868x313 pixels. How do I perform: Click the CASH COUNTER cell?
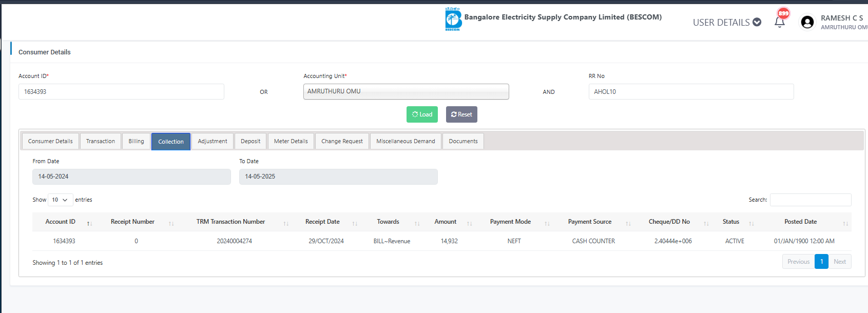point(593,241)
